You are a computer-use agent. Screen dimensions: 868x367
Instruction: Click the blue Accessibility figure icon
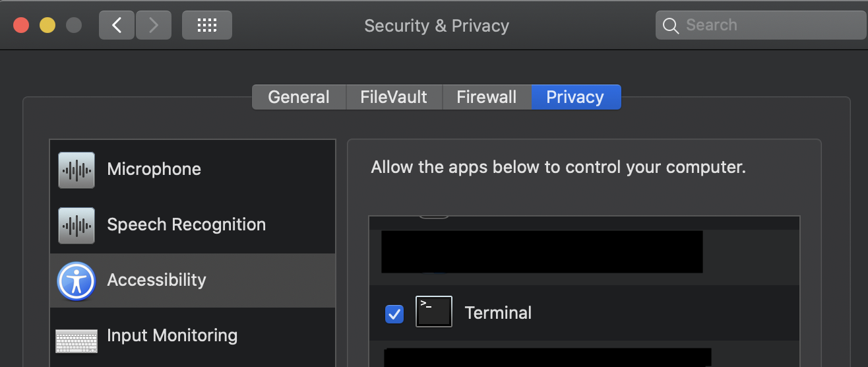pyautogui.click(x=77, y=281)
